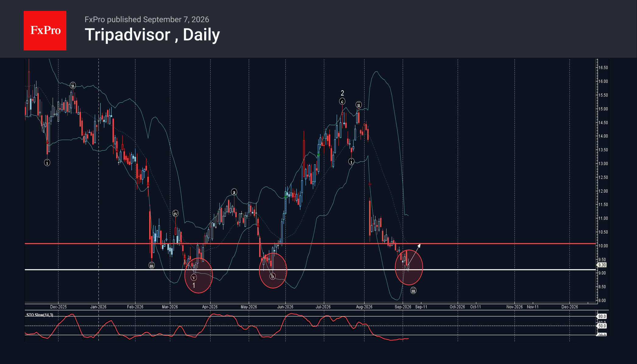Image resolution: width=637 pixels, height=364 pixels.
Task: Select the 'FxPro published September 7, 2026' line
Action: click(x=147, y=19)
